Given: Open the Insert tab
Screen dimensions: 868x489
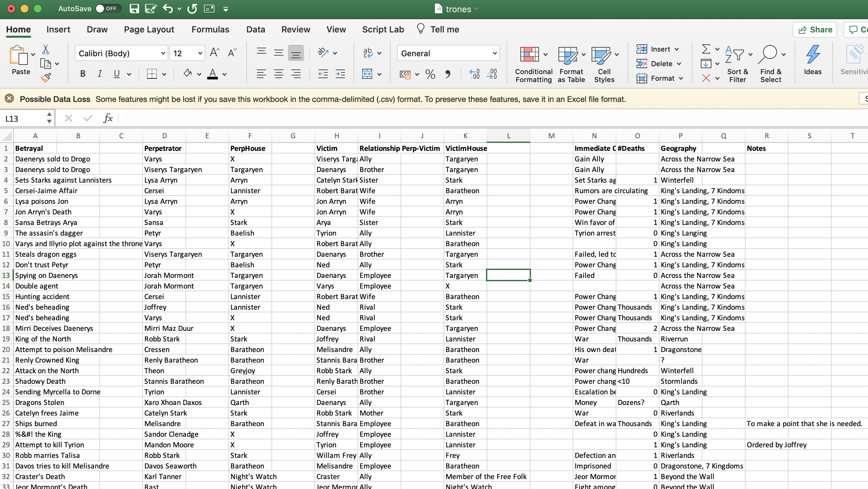Looking at the screenshot, I should pyautogui.click(x=58, y=29).
